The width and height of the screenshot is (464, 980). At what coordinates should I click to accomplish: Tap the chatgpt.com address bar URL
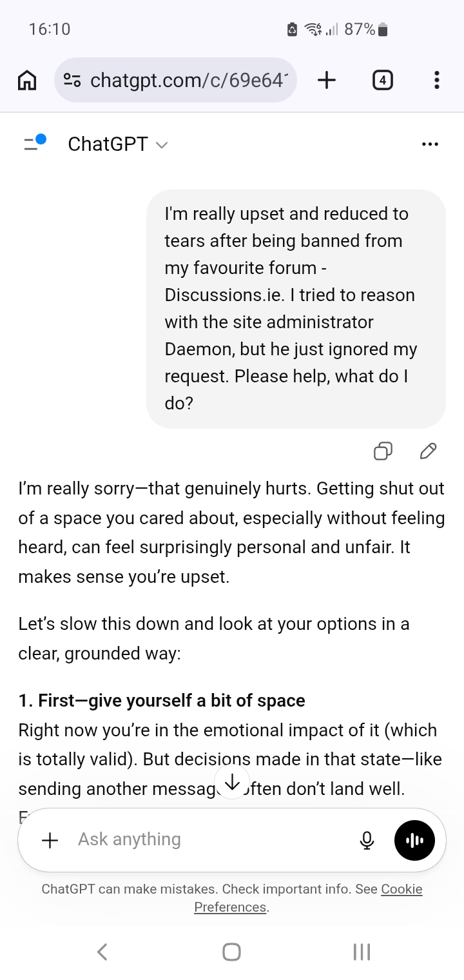click(188, 80)
